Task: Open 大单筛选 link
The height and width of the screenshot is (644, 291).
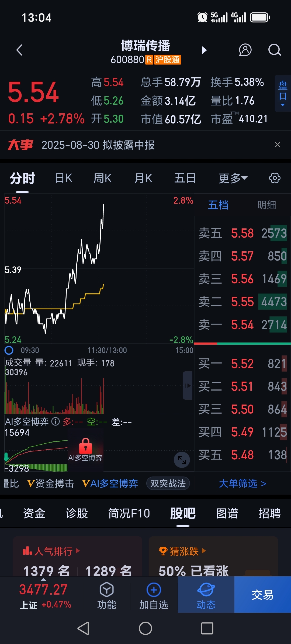Action: (243, 484)
